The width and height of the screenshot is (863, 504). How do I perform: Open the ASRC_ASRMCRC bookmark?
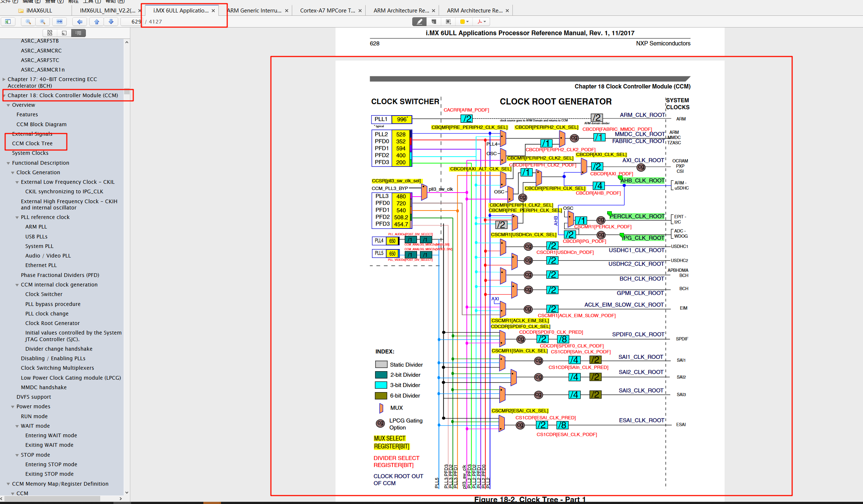[41, 51]
